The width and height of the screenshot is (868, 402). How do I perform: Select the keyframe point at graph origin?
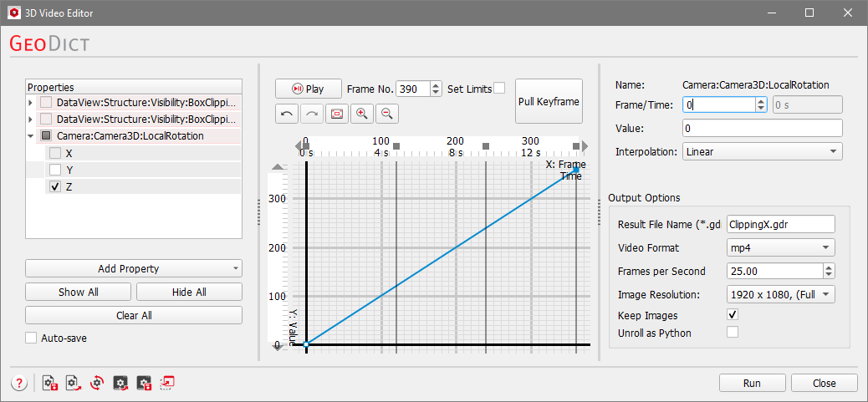305,345
